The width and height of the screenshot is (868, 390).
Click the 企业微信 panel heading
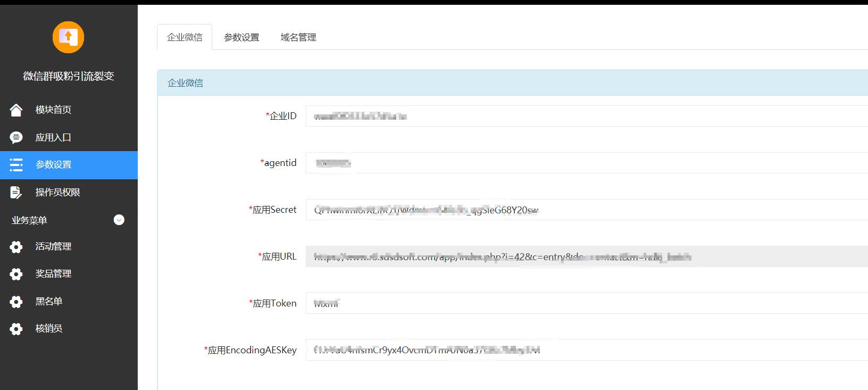[185, 83]
